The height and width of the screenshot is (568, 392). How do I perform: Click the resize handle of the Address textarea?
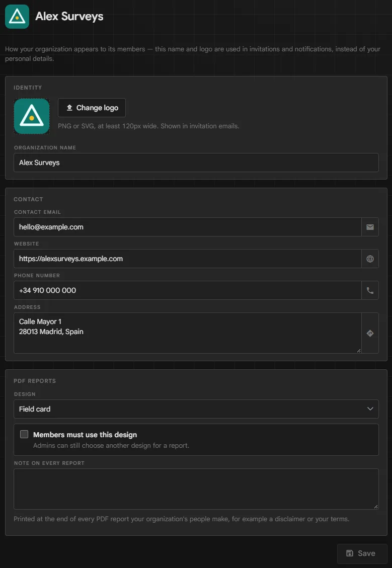[359, 351]
